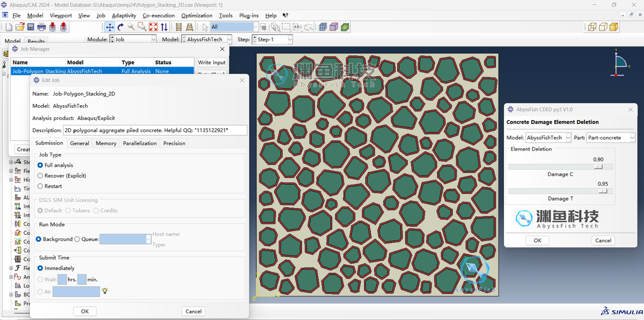Click OK in AbyssFish CDED dialog
Screen dimensions: 644x320
[537, 240]
